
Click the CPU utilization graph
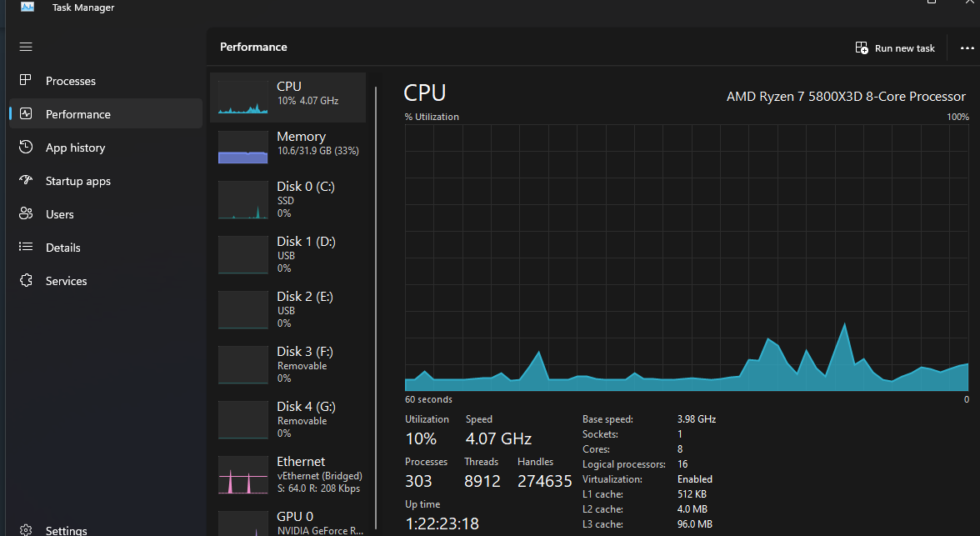(x=687, y=258)
